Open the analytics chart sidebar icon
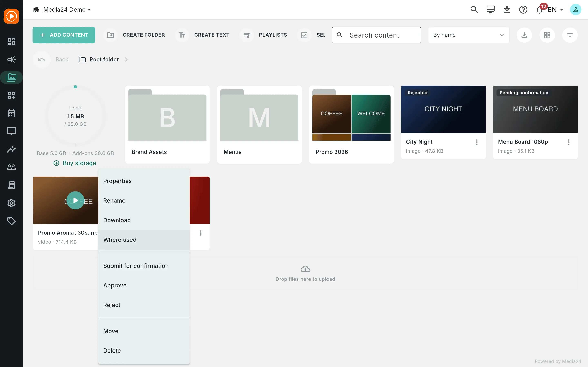The image size is (588, 367). (11, 149)
